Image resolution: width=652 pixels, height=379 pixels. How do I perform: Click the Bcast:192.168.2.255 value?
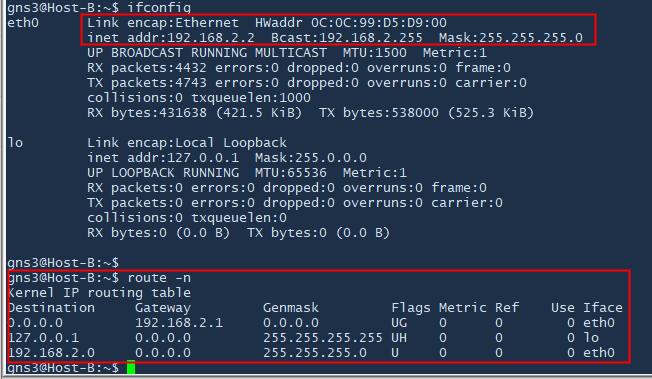point(347,38)
